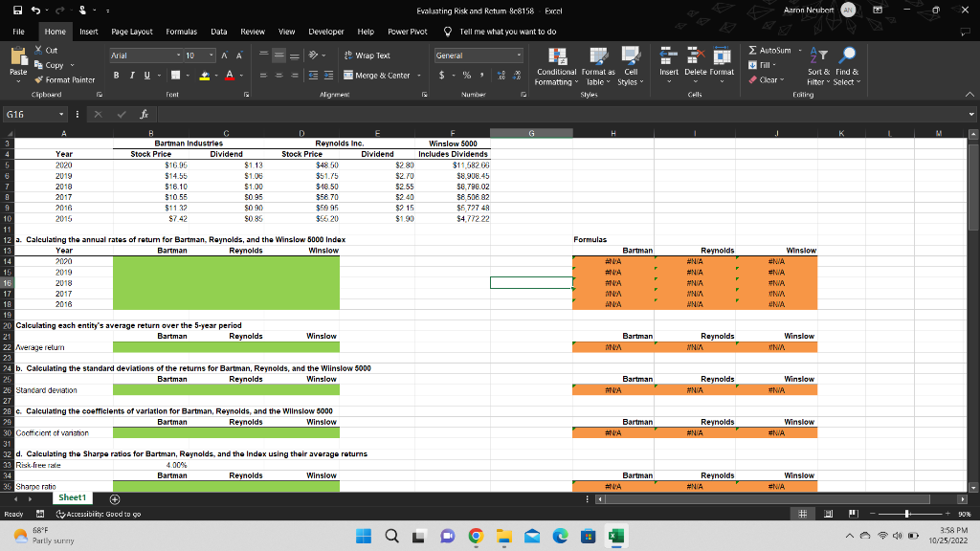Viewport: 980px width, 551px height.
Task: Click in the formula bar
Action: (x=561, y=115)
